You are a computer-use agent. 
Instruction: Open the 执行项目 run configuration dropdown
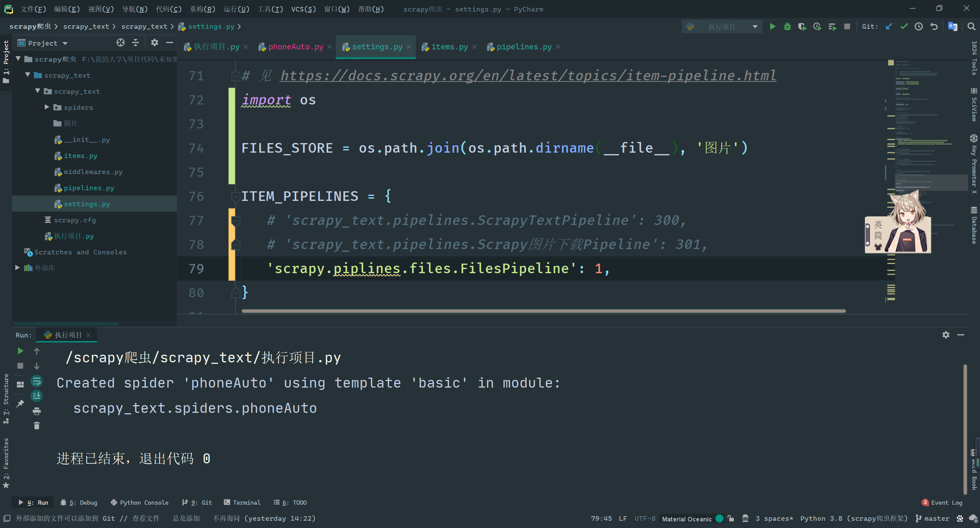[722, 26]
